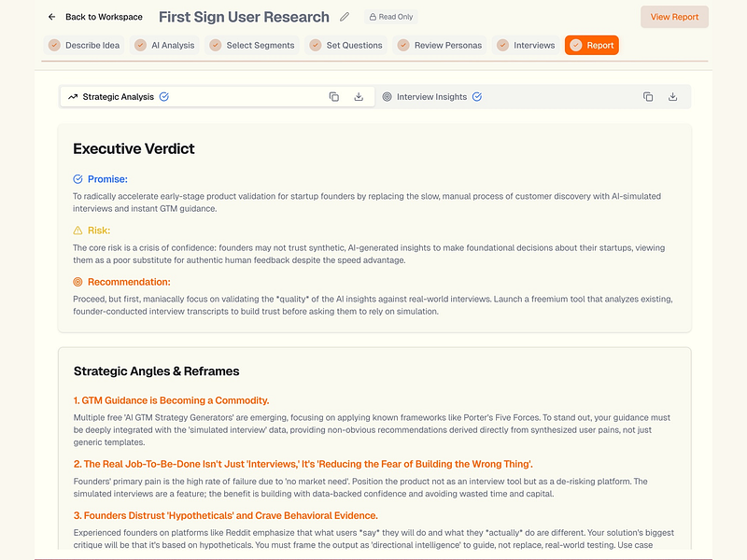This screenshot has width=747, height=560.
Task: Click the 'Risk:' label
Action: tap(99, 231)
